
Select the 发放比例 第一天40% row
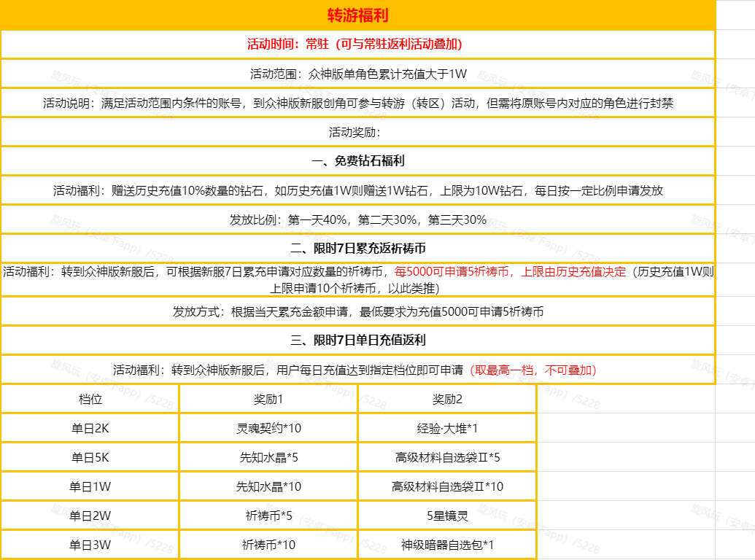[x=357, y=220]
